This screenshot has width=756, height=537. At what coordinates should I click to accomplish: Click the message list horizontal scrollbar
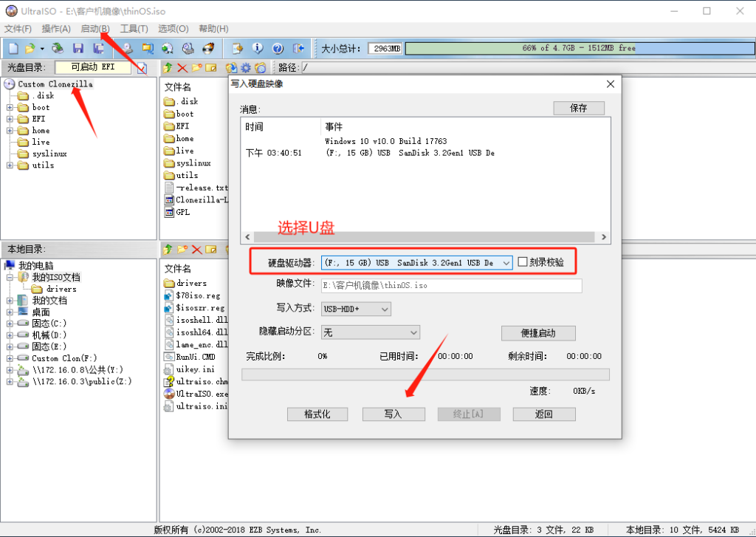point(426,237)
